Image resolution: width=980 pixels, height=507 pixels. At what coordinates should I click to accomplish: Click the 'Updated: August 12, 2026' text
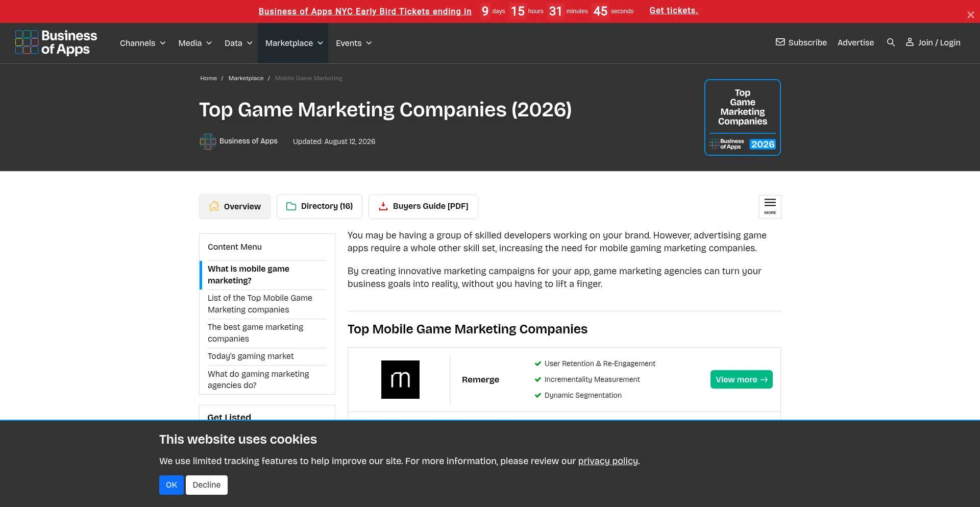coord(334,141)
